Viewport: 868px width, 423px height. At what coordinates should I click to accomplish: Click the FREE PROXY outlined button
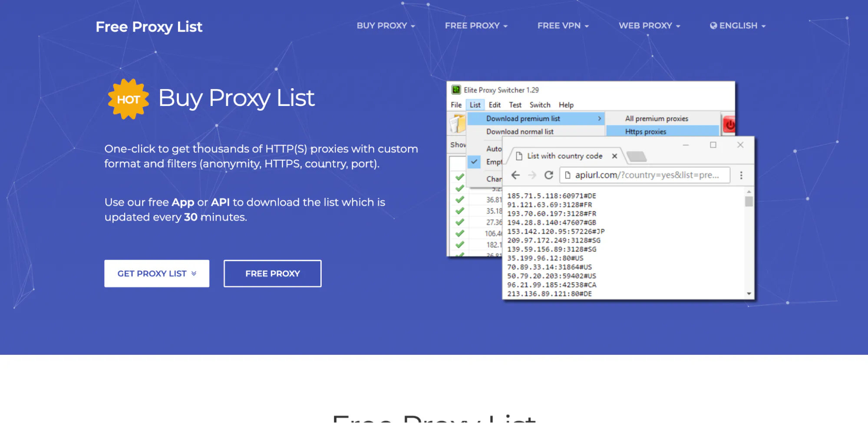tap(273, 274)
